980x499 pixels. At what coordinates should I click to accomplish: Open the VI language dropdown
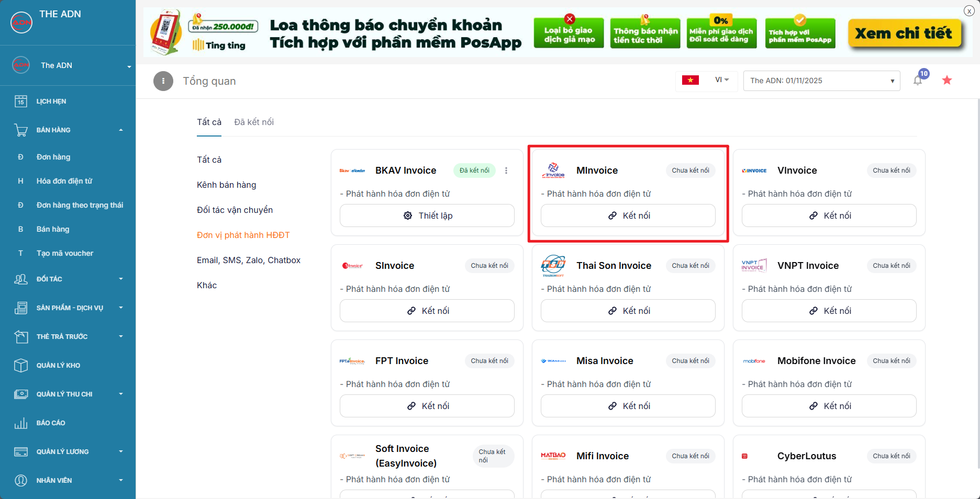(x=722, y=80)
